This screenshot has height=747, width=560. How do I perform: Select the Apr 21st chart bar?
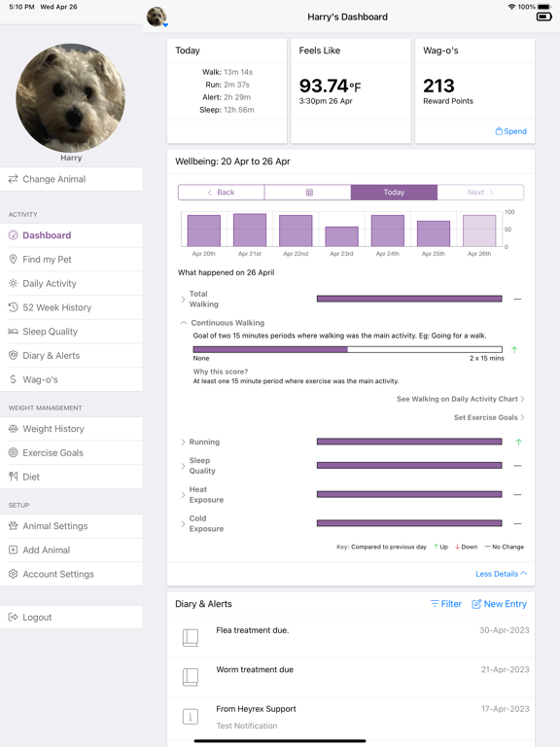(250, 230)
